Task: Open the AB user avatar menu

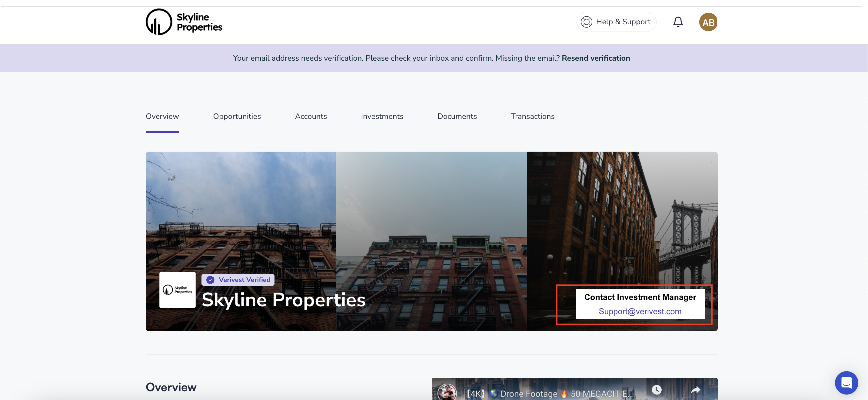Action: tap(708, 22)
